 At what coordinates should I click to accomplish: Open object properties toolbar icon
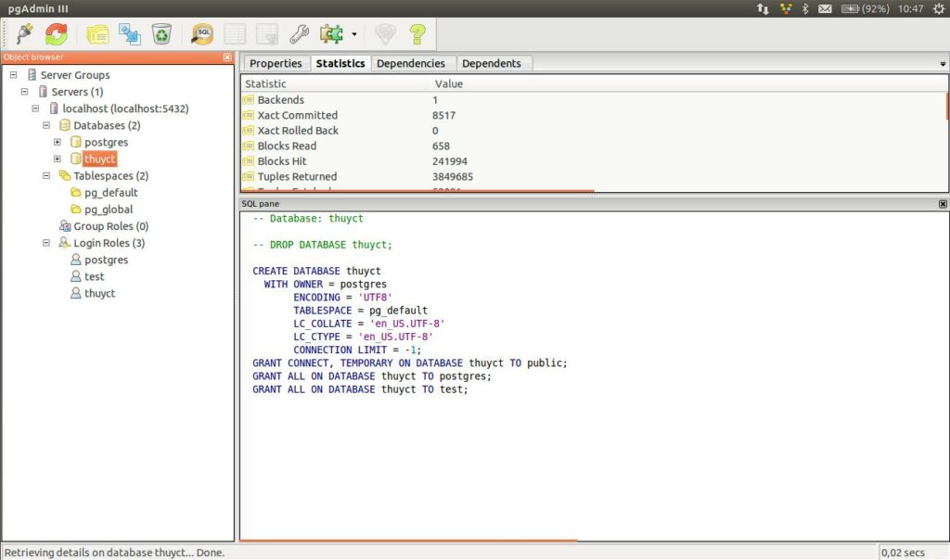(x=96, y=34)
